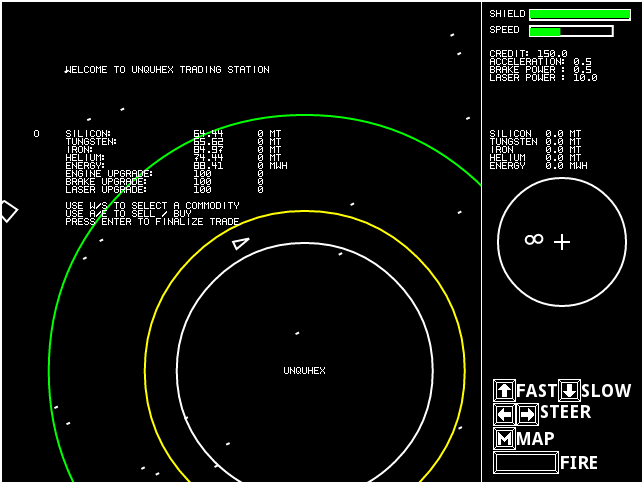The width and height of the screenshot is (644, 484).
Task: Select the BRAKE UPGRADE row
Action: click(164, 182)
